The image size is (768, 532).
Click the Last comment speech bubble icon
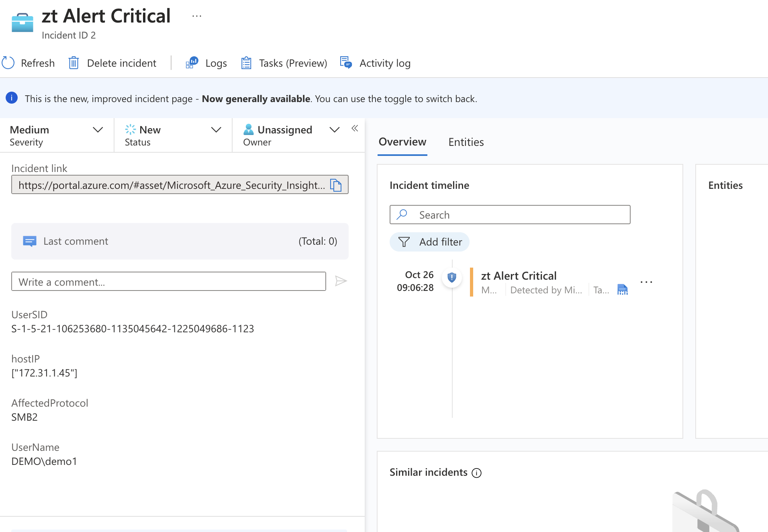coord(29,241)
